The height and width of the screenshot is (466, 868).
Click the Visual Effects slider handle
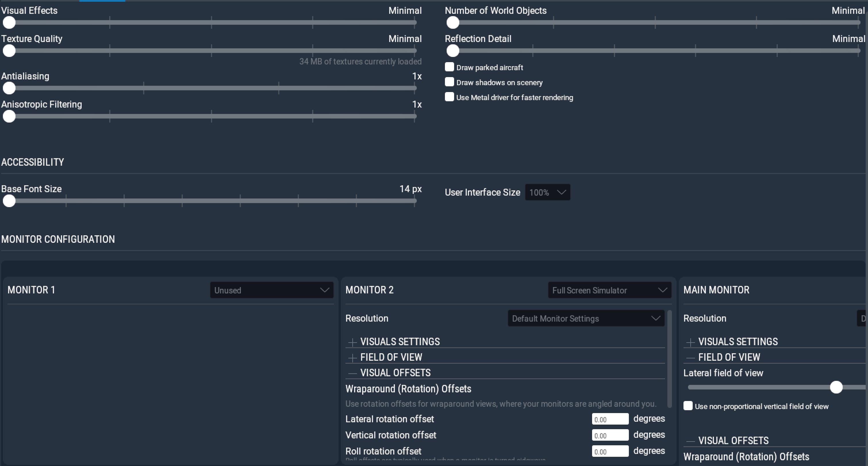(x=9, y=23)
